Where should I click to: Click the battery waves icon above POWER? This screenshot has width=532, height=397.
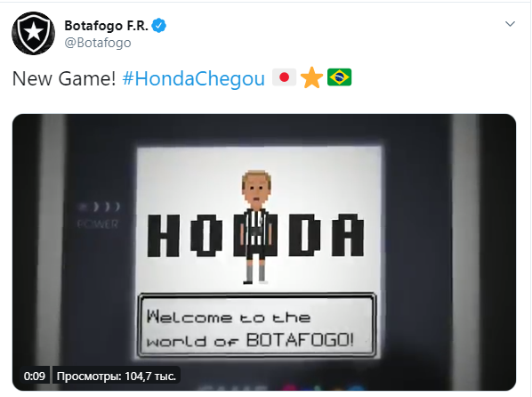point(99,207)
